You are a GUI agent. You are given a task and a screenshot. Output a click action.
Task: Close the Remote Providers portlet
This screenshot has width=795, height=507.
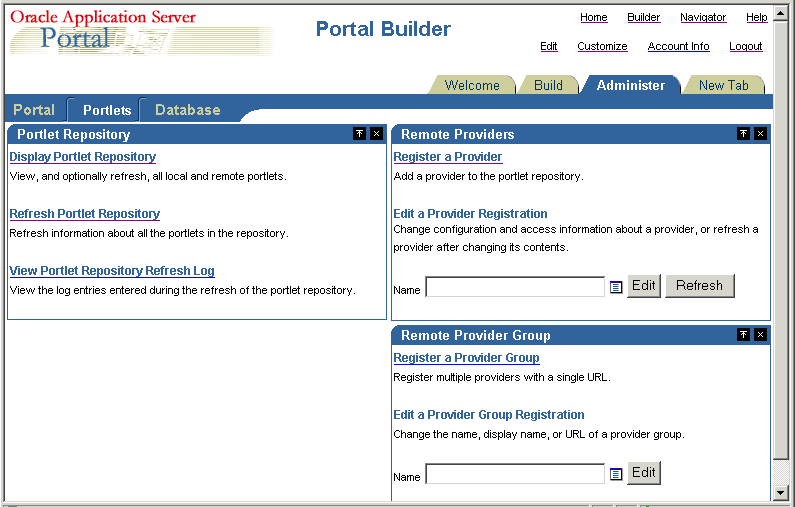coord(760,133)
